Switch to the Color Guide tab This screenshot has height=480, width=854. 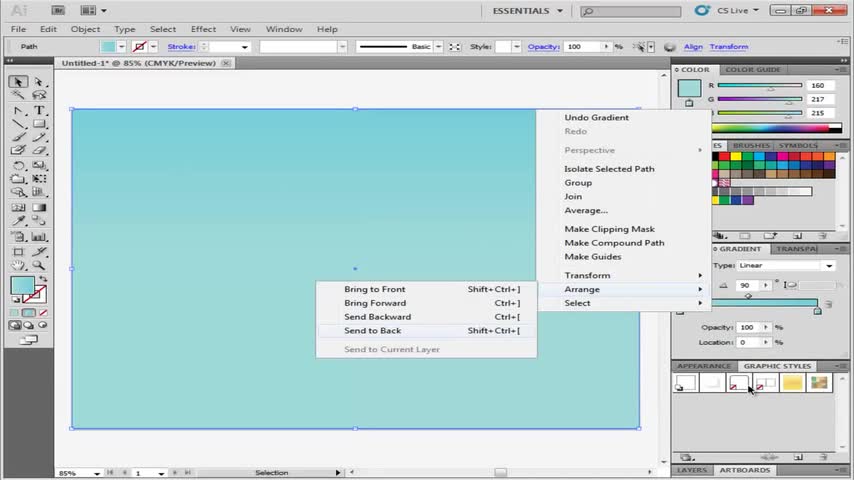(x=753, y=70)
